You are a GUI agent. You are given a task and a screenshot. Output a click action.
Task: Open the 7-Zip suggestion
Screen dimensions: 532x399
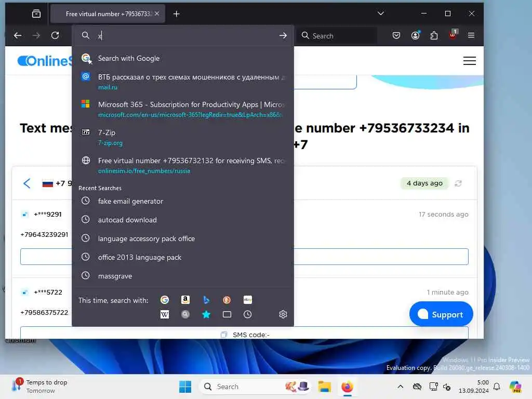(183, 137)
